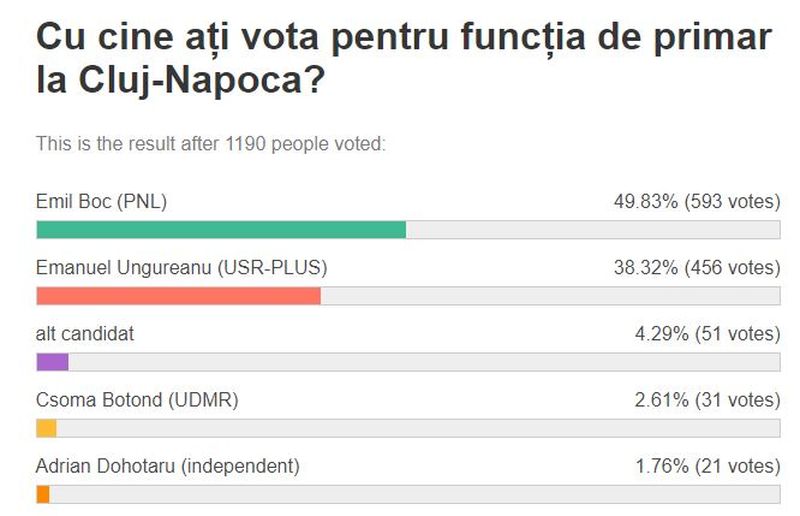Click the purple filled bar for alt candidat
800x516 pixels.
pos(52,362)
